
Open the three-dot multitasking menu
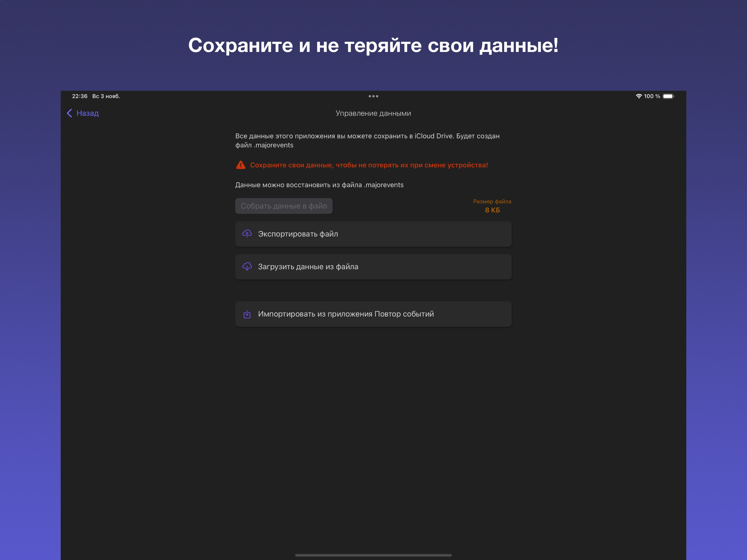(373, 96)
